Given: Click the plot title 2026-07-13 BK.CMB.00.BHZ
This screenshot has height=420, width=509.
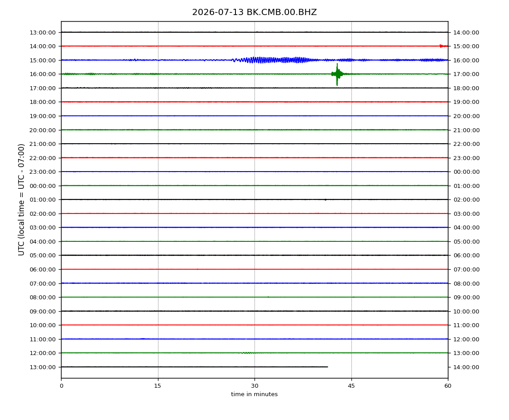Looking at the screenshot, I should tap(254, 12).
